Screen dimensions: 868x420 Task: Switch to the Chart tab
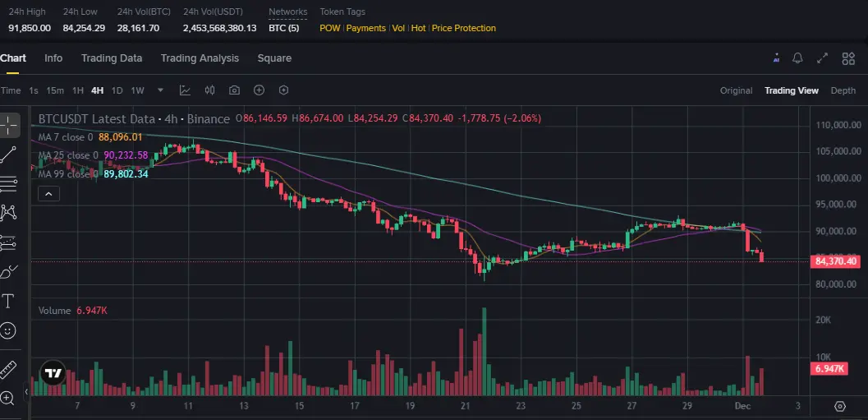(x=13, y=58)
